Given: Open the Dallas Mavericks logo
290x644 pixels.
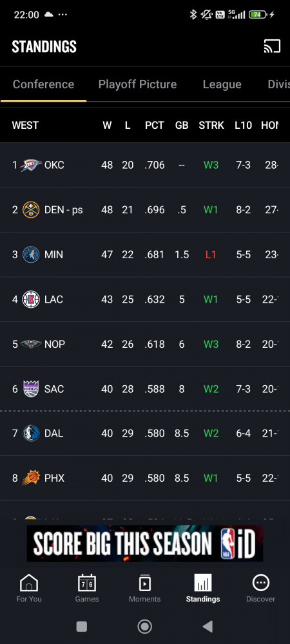Looking at the screenshot, I should [31, 433].
